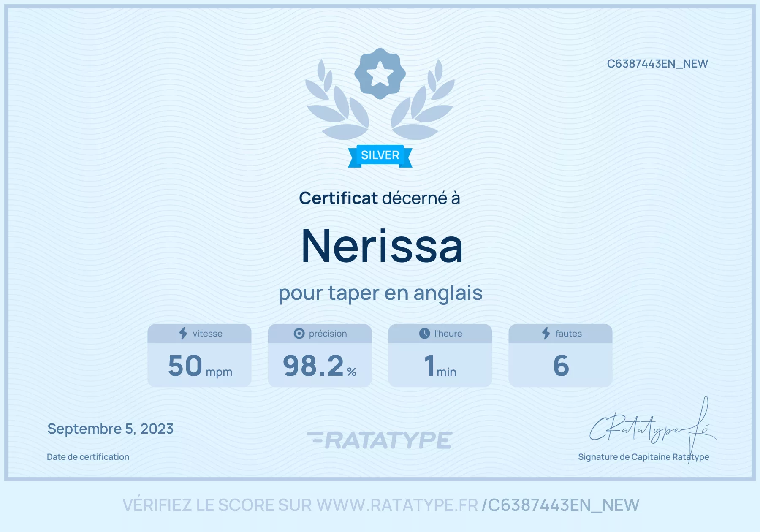Click the Ratatype logo
The image size is (760, 532).
point(380,440)
